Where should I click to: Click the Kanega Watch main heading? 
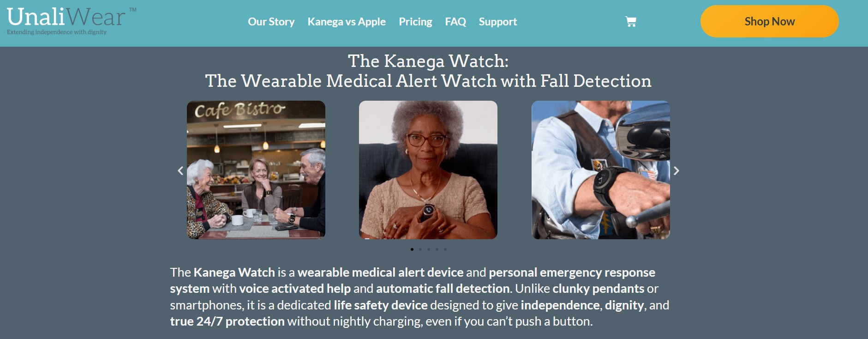click(428, 71)
